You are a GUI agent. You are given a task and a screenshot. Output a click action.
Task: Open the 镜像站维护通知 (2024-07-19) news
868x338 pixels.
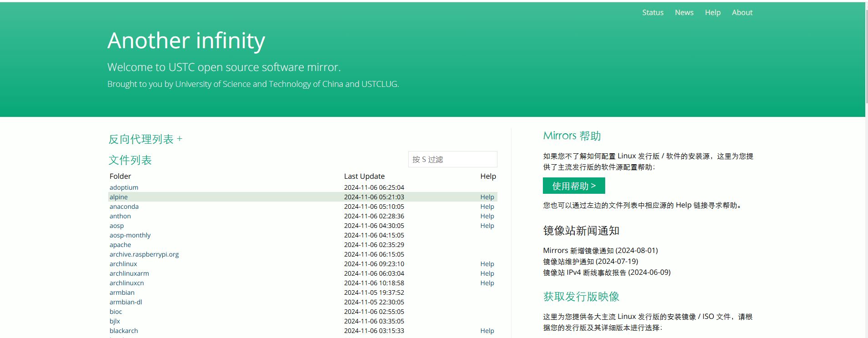tap(590, 262)
